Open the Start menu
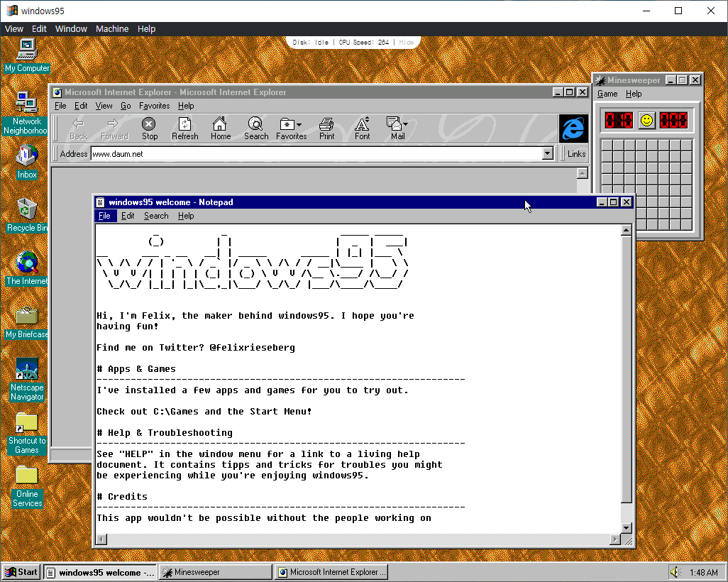728x582 pixels. point(21,572)
